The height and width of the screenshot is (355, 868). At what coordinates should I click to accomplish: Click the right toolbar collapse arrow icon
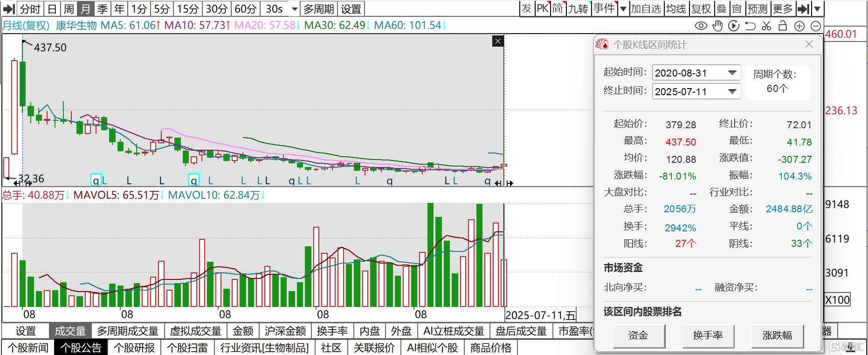point(803,9)
